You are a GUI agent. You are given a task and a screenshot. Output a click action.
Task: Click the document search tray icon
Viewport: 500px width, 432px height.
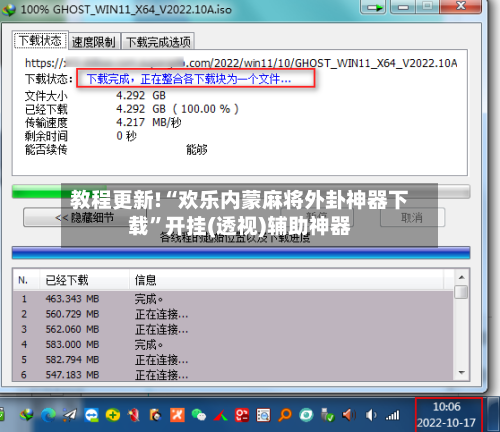point(263,415)
